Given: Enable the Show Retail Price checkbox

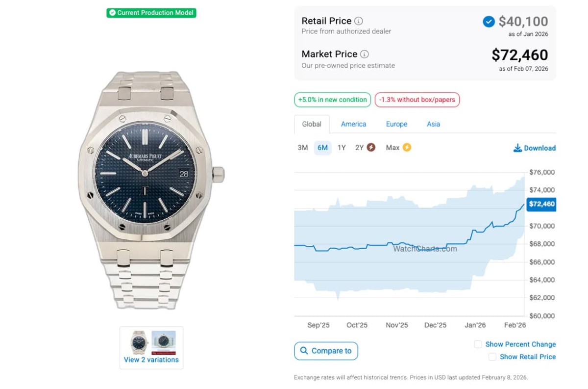Looking at the screenshot, I should [x=492, y=357].
